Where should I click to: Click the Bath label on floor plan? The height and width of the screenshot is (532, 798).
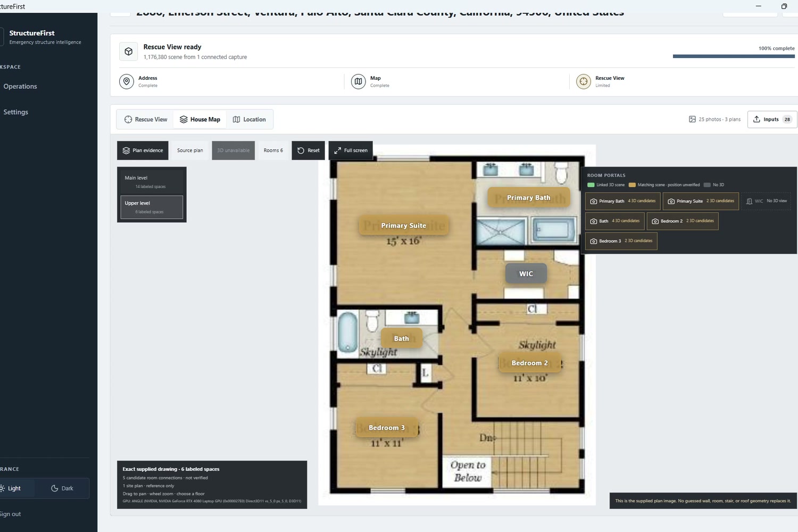(x=402, y=338)
